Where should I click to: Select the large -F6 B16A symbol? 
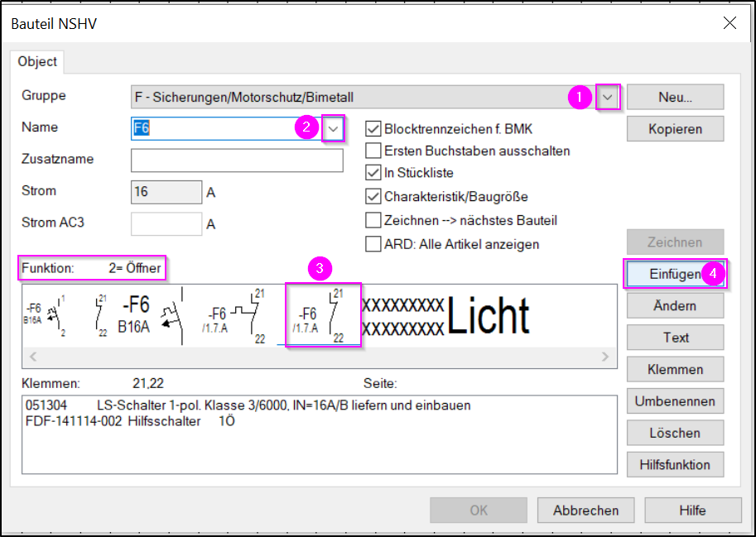152,315
